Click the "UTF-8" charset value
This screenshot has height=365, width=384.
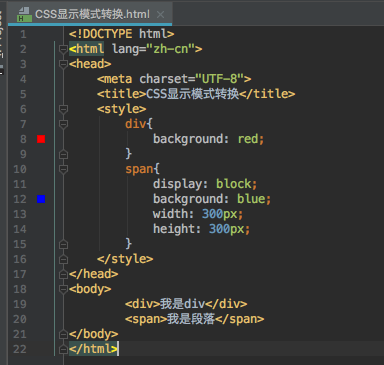[x=220, y=79]
